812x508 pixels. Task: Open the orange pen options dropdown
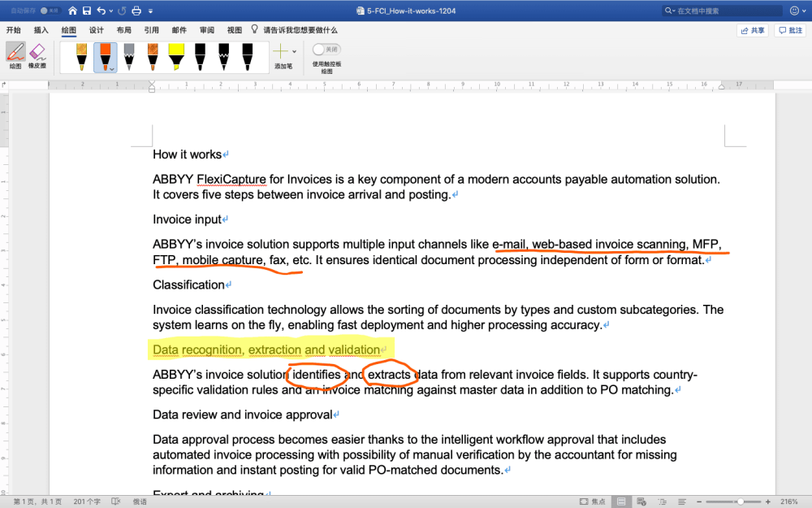point(112,69)
